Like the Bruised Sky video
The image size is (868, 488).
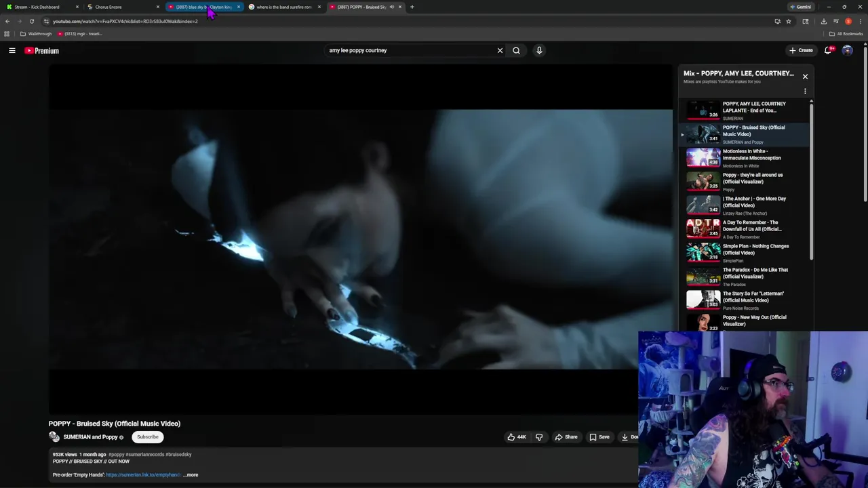(517, 437)
